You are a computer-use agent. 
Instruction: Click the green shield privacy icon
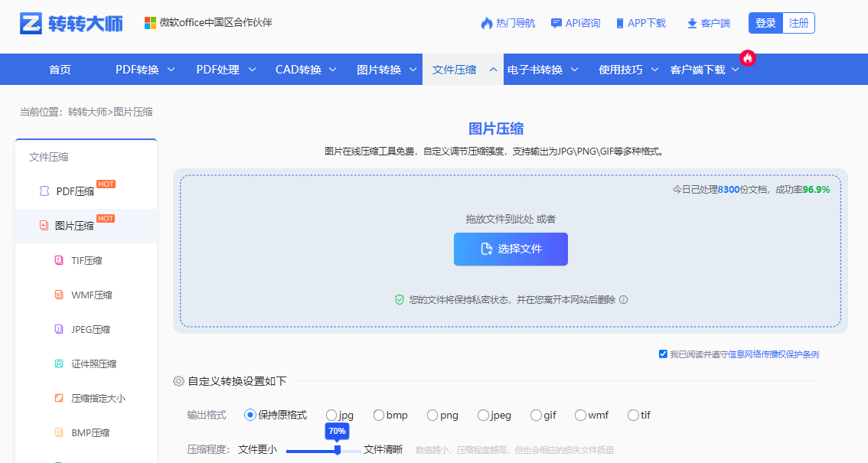click(x=399, y=300)
